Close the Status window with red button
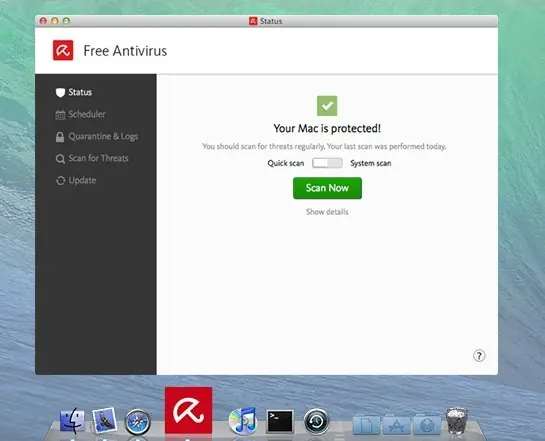This screenshot has height=441, width=545. pos(43,21)
